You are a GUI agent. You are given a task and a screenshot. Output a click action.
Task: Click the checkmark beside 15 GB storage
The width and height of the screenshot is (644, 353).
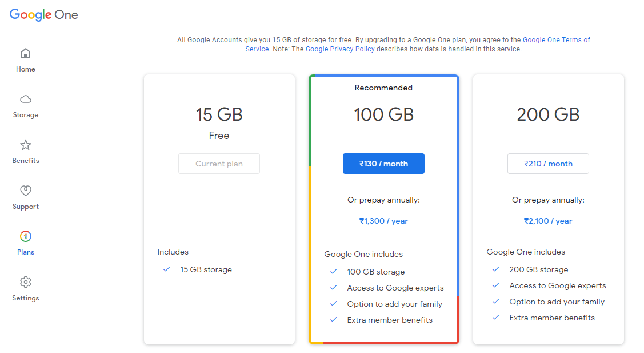point(166,269)
